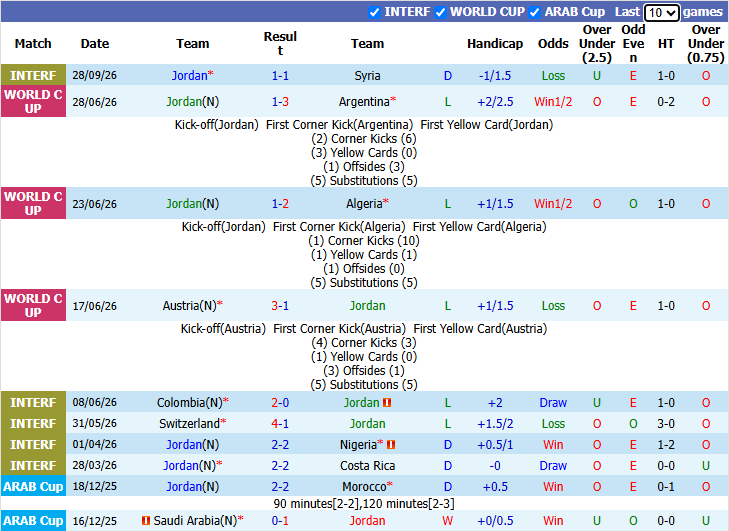Click the ARAB Cup label on 16/12/25 row
This screenshot has height=531, width=729.
(33, 521)
